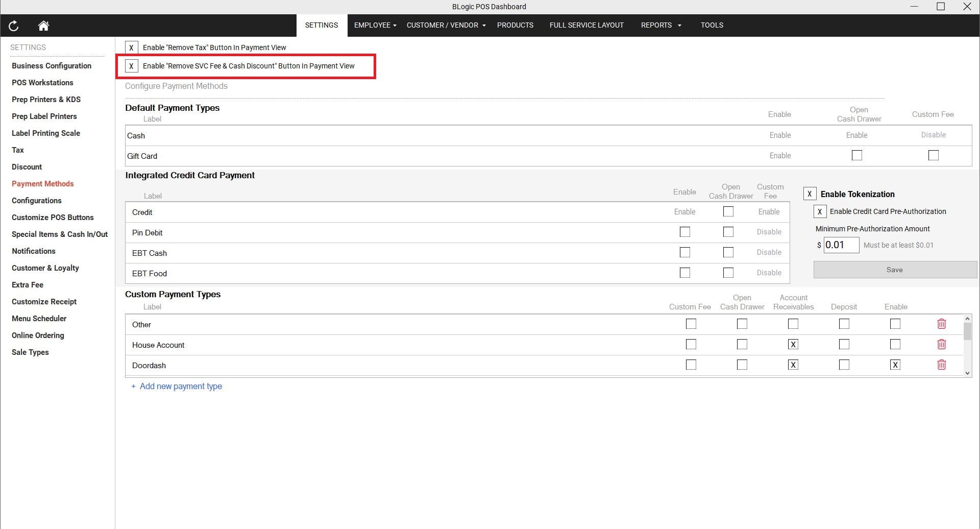Viewport: 980px width, 529px height.
Task: Maximize the BLogic POS Dashboard window
Action: [x=940, y=7]
